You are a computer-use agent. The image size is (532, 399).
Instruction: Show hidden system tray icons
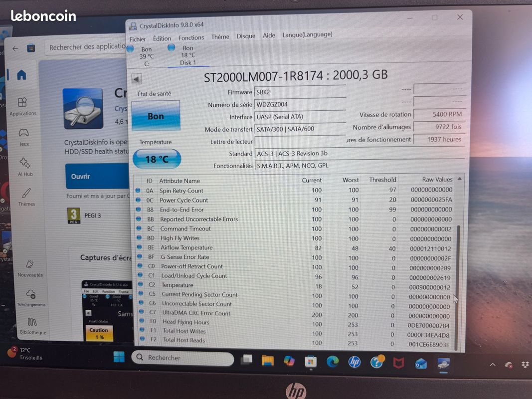coord(492,365)
